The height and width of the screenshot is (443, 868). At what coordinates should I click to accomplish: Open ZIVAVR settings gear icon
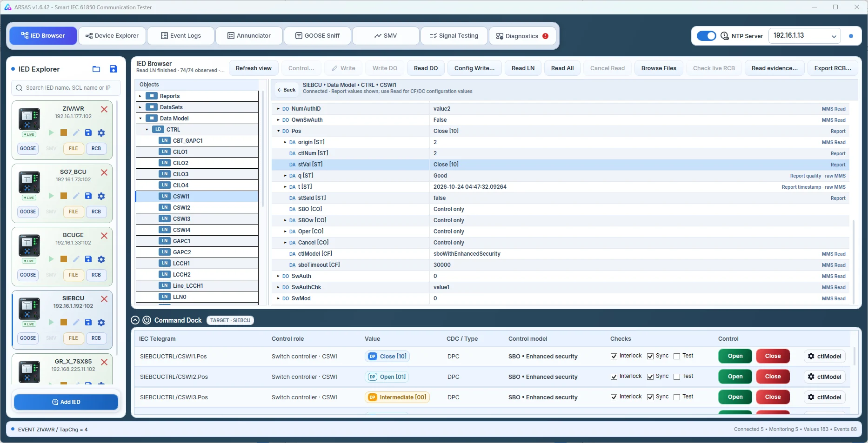(101, 133)
